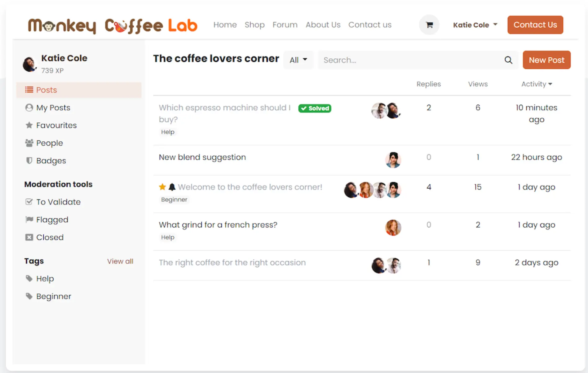The image size is (588, 373).
Task: Click the Help tag under French press post
Action: tap(168, 237)
